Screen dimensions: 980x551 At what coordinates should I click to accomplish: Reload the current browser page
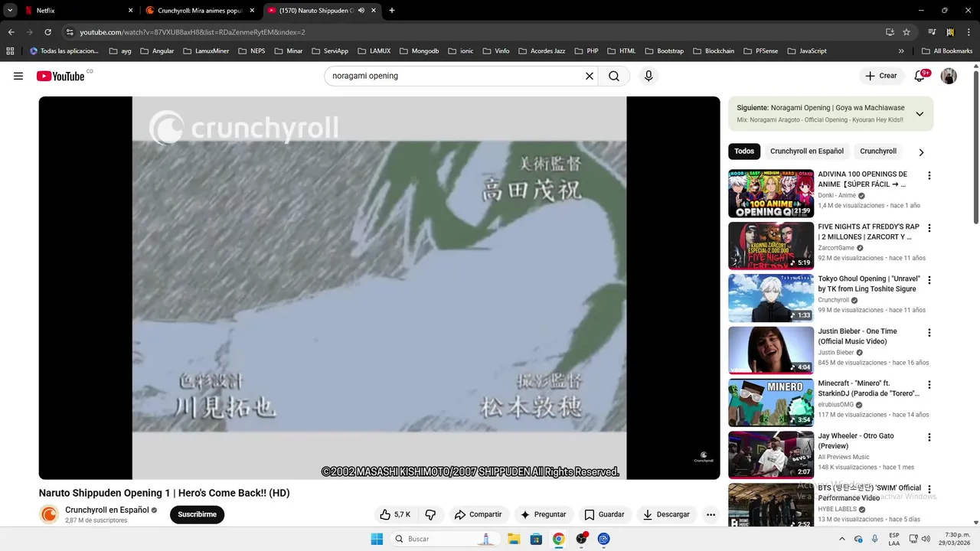click(47, 32)
